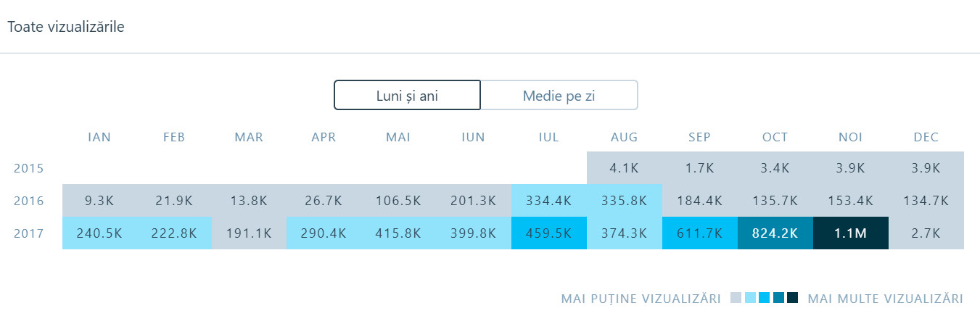The image size is (980, 316).
Task: Click the darkest navy legend swatch
Action: pos(793,298)
